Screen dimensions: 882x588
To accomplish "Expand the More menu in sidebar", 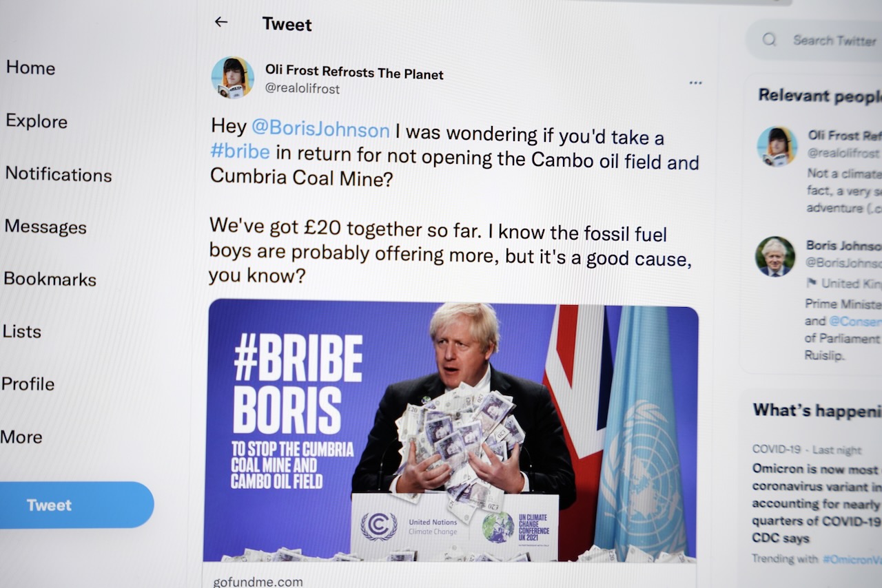I will [21, 437].
